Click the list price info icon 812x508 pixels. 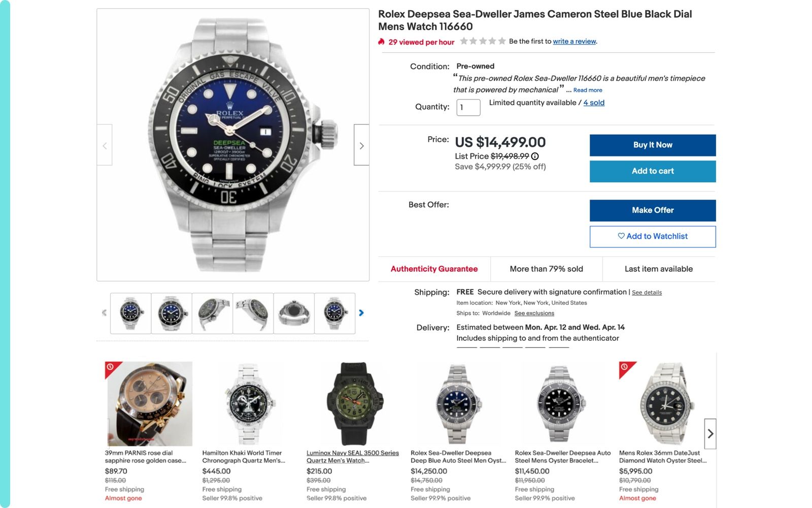pos(535,156)
